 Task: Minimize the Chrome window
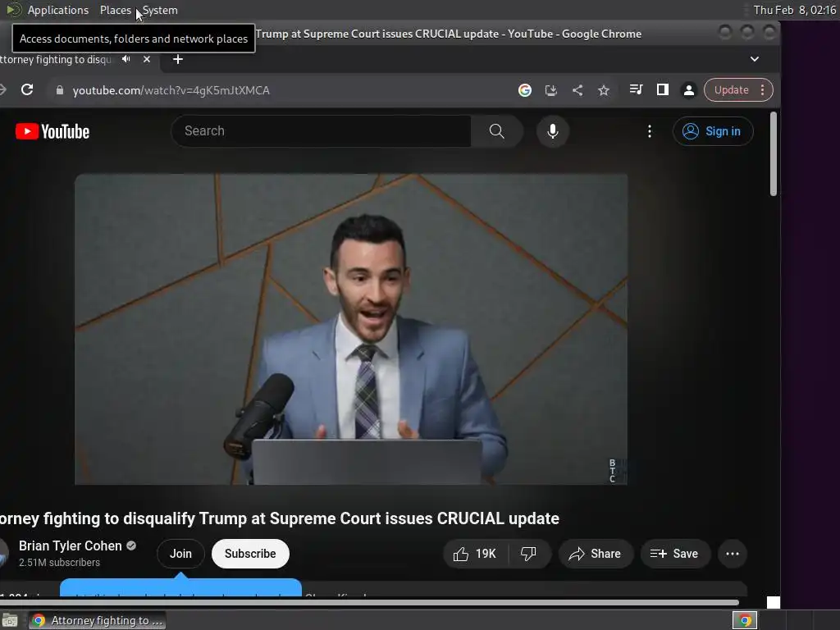pyautogui.click(x=725, y=33)
